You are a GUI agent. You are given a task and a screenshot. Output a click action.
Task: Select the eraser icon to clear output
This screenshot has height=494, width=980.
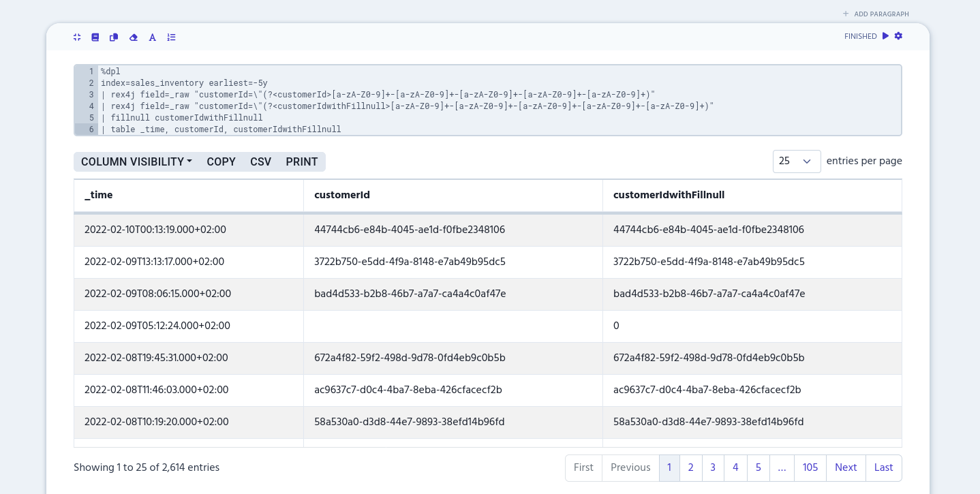pyautogui.click(x=133, y=37)
